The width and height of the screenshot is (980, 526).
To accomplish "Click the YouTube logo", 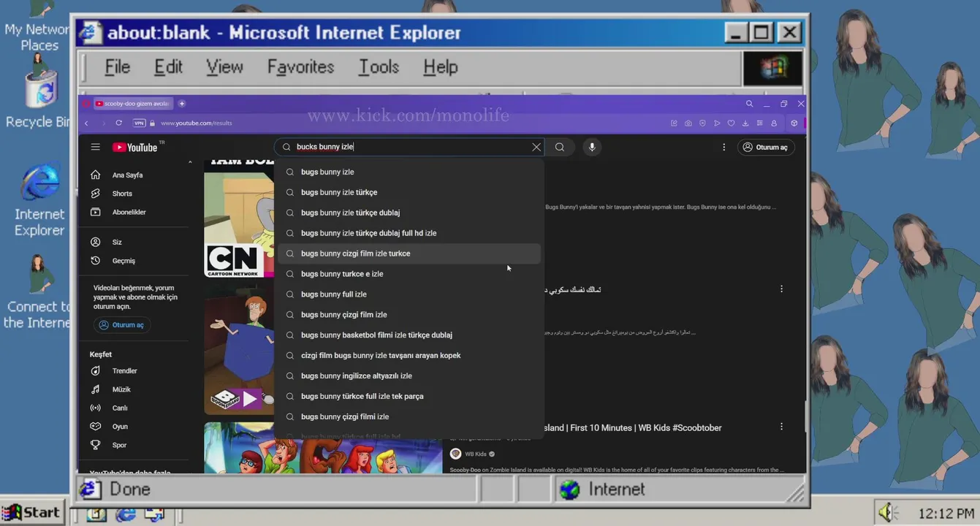I will (135, 147).
